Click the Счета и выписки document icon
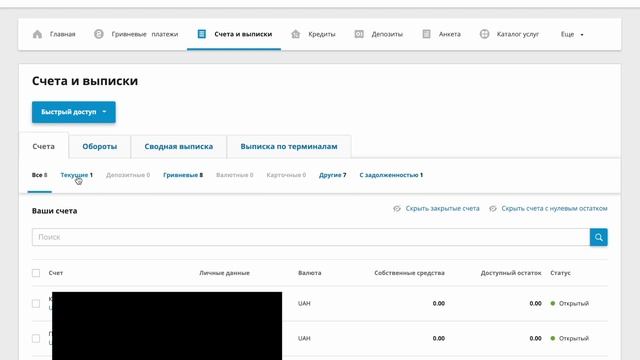Viewport: 640px width, 360px height. click(202, 34)
